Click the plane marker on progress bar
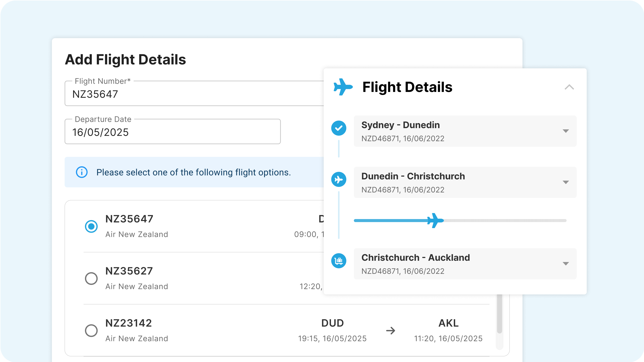The height and width of the screenshot is (362, 644). tap(435, 221)
